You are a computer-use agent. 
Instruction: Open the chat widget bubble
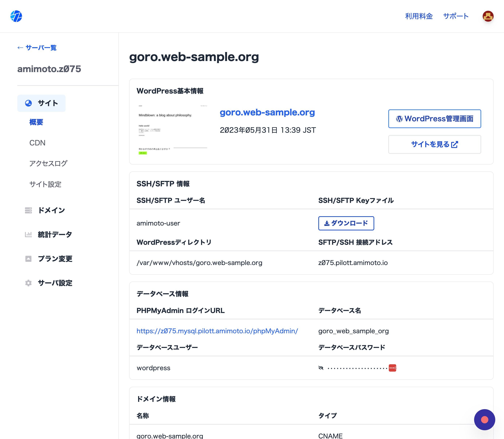[x=484, y=420]
